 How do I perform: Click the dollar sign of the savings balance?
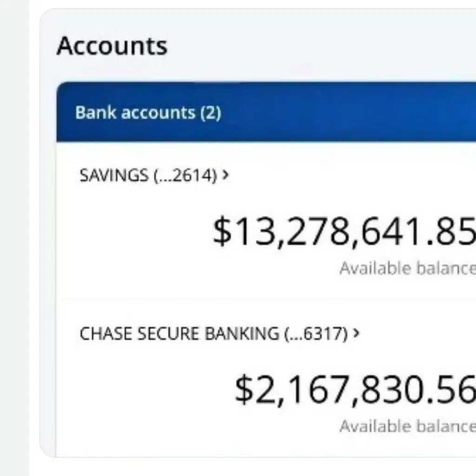pos(222,231)
